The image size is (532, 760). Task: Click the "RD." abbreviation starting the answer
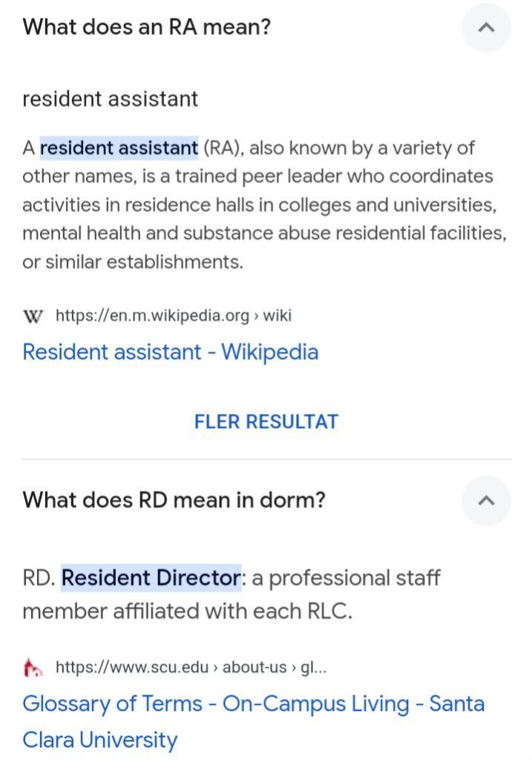[39, 577]
